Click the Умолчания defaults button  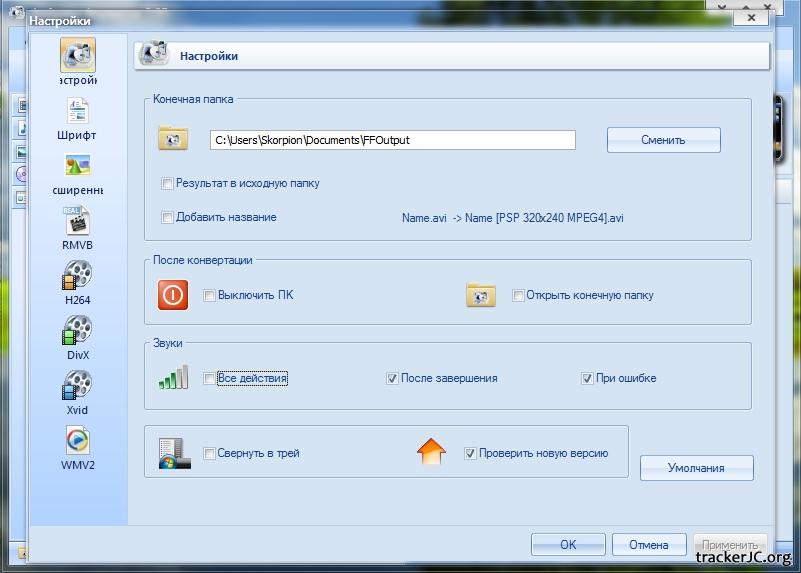point(696,468)
